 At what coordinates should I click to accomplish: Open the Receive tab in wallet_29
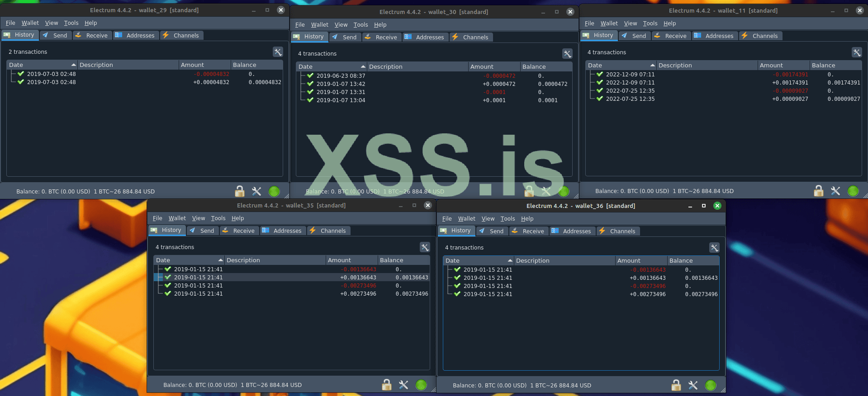pyautogui.click(x=92, y=35)
